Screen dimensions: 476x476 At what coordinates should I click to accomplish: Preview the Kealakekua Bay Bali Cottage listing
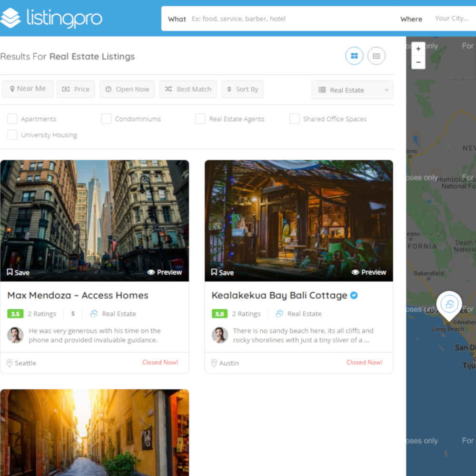pos(369,272)
